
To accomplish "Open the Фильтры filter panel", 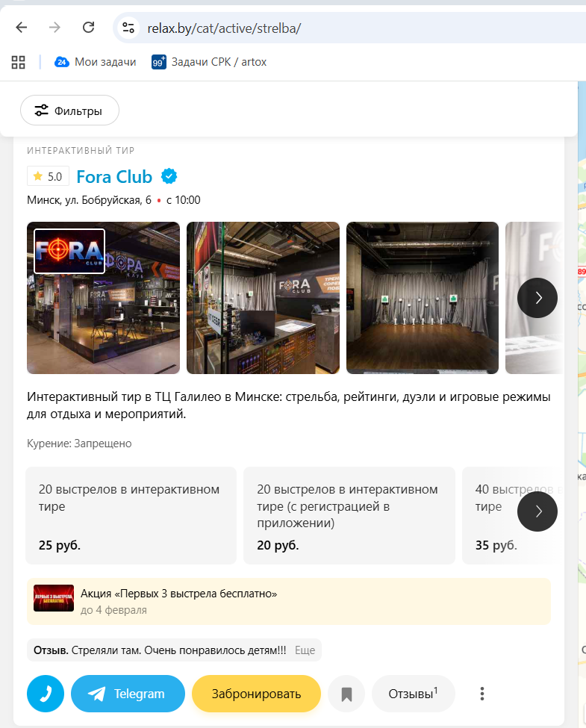I will 69,111.
